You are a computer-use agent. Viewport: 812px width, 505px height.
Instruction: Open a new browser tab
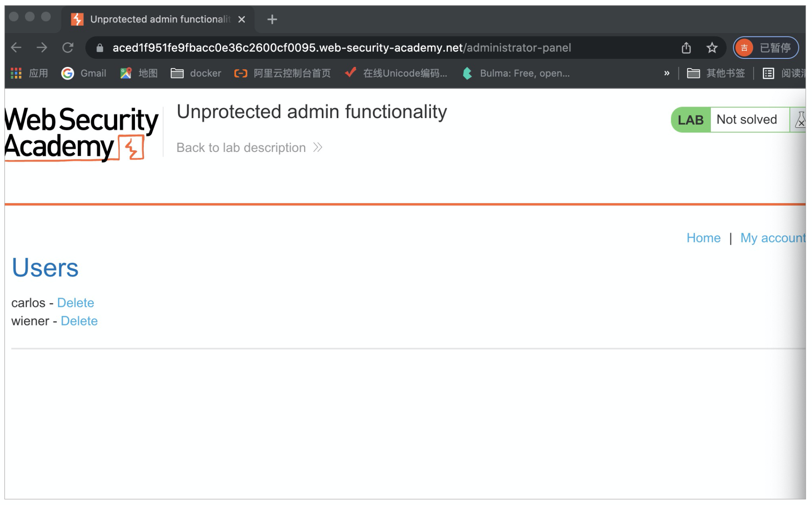coord(272,19)
